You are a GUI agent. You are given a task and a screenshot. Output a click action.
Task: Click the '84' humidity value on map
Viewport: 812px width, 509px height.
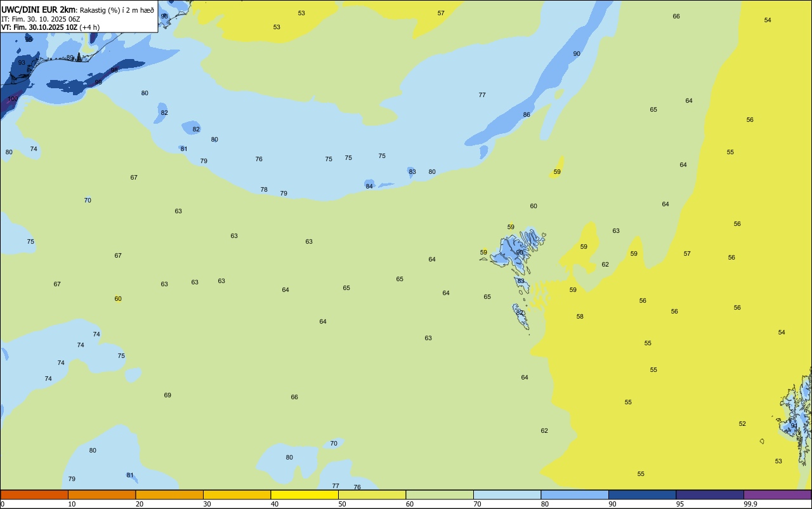point(369,186)
